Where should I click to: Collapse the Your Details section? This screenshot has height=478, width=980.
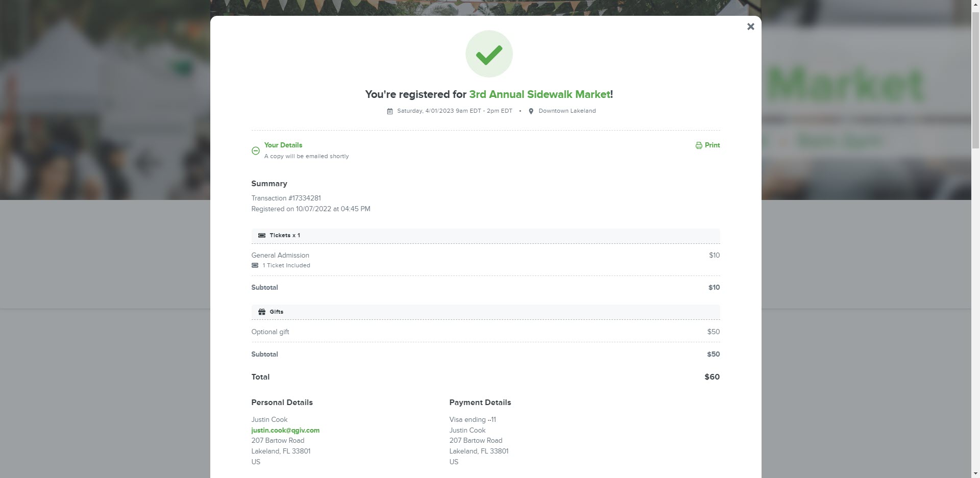pos(256,150)
